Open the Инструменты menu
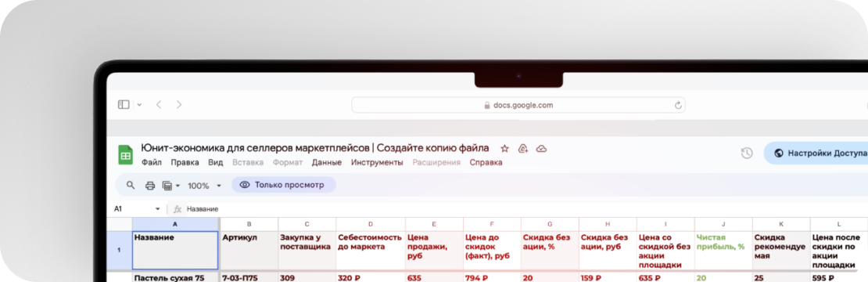Image resolution: width=868 pixels, height=282 pixels. (x=377, y=162)
